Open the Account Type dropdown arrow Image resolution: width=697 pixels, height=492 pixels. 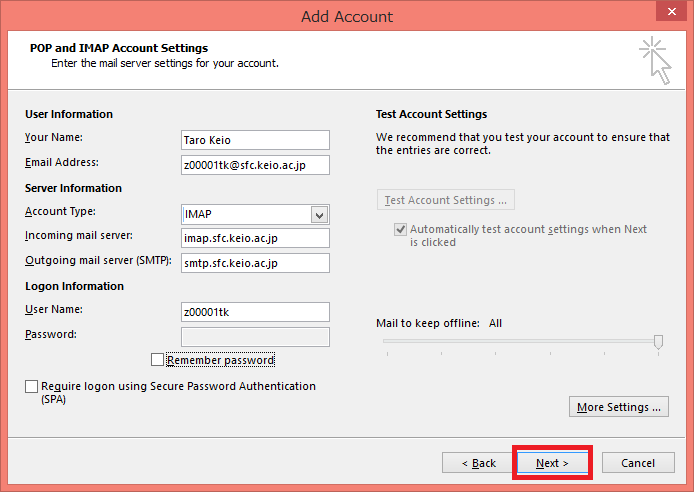pyautogui.click(x=319, y=215)
